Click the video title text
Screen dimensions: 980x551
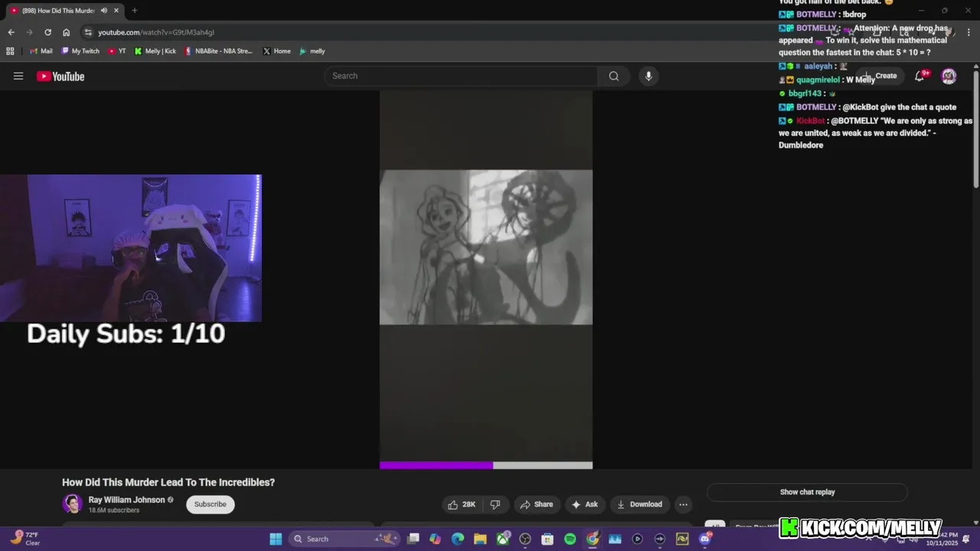pos(168,482)
